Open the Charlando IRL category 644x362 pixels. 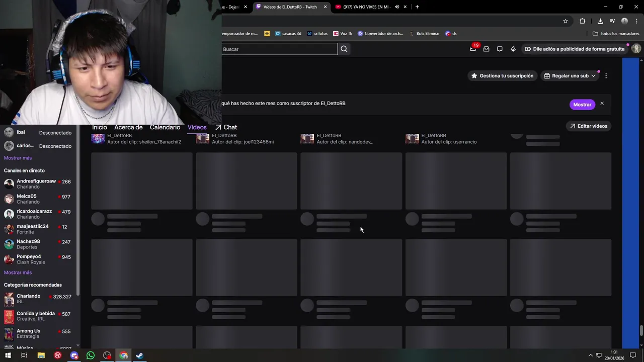pyautogui.click(x=38, y=299)
